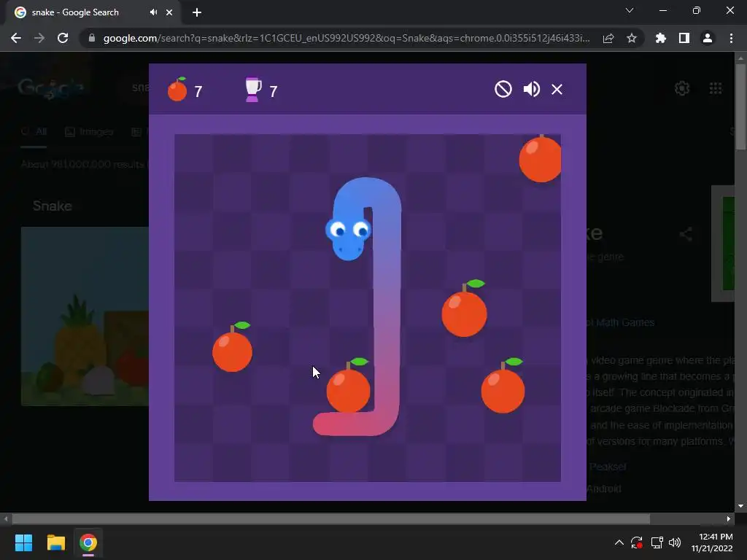
Task: Bookmark this page with the star
Action: coord(632,38)
